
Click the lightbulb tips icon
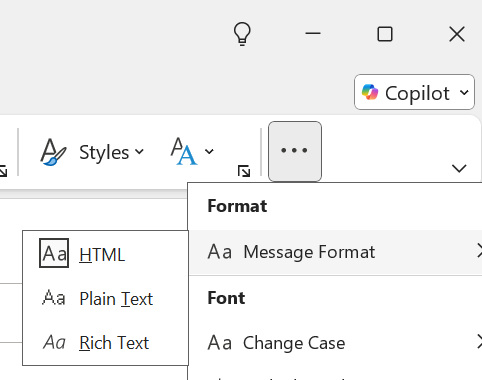242,34
